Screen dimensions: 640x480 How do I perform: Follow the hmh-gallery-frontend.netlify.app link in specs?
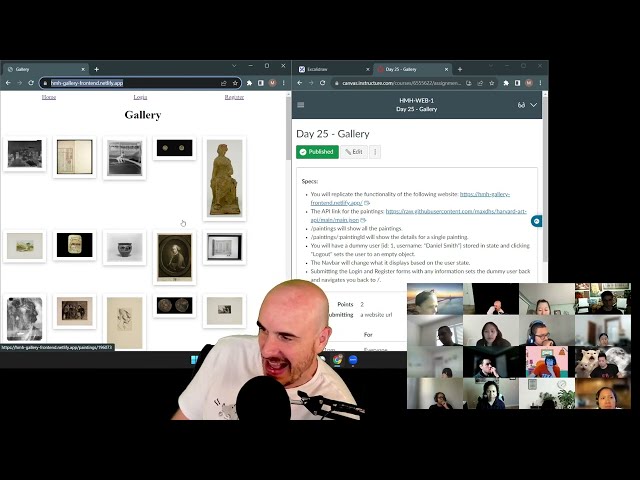485,194
